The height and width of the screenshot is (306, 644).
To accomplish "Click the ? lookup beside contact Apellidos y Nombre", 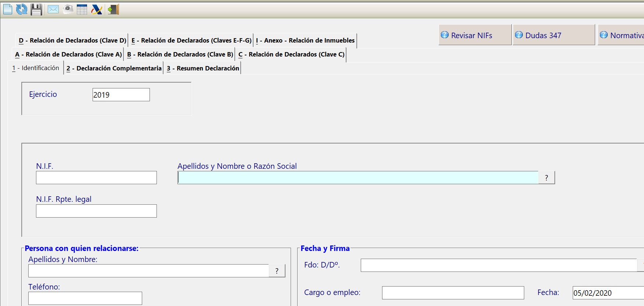I will click(x=277, y=271).
